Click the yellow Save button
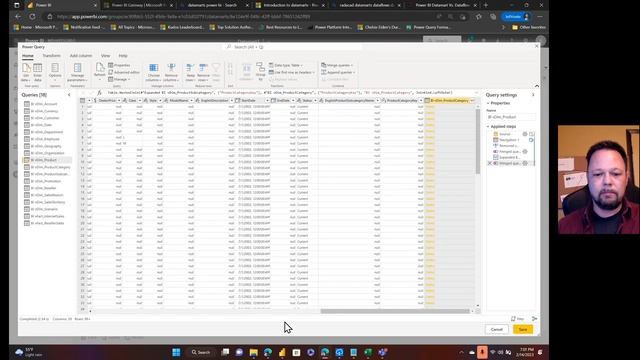This screenshot has width=640, height=360. point(523,329)
